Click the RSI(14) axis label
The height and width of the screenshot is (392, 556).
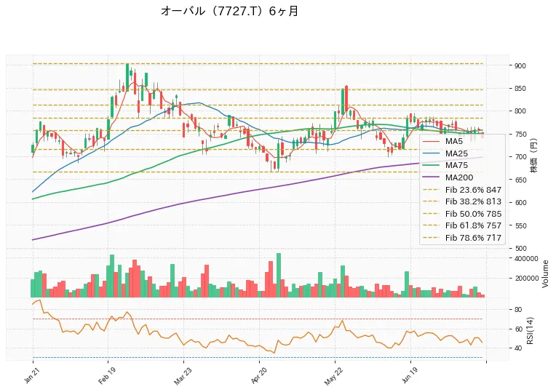tap(530, 330)
